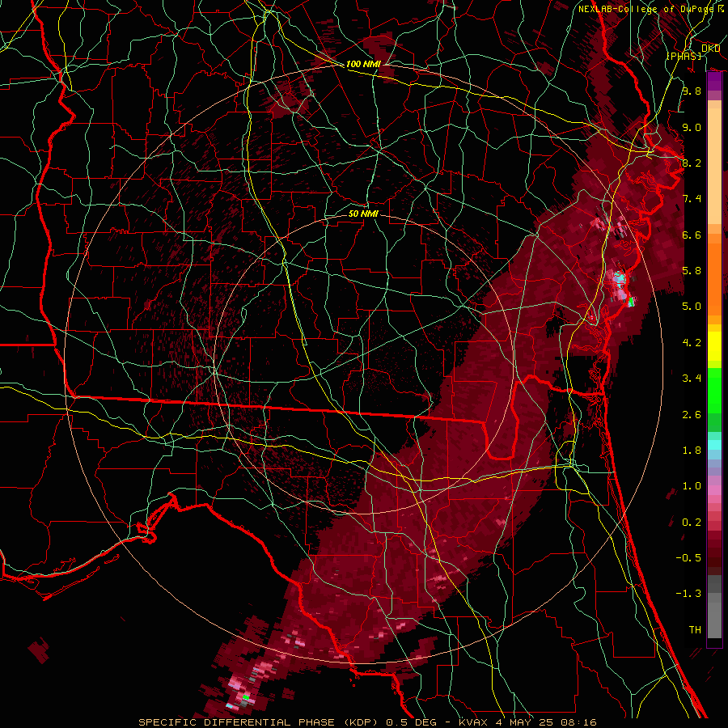
Task: Select the 9.0 value on the legend
Action: point(692,127)
